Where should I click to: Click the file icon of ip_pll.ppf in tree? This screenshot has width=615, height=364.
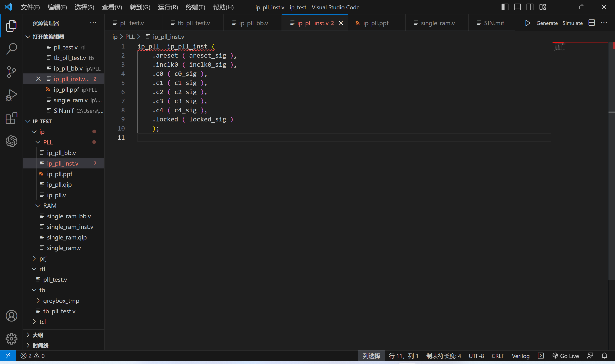pyautogui.click(x=42, y=174)
